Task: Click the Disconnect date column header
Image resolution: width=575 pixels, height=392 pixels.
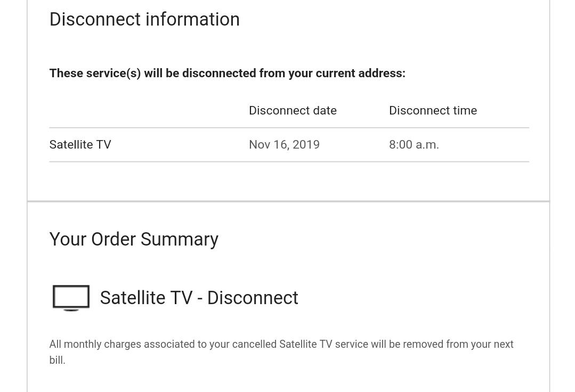Action: click(x=293, y=110)
